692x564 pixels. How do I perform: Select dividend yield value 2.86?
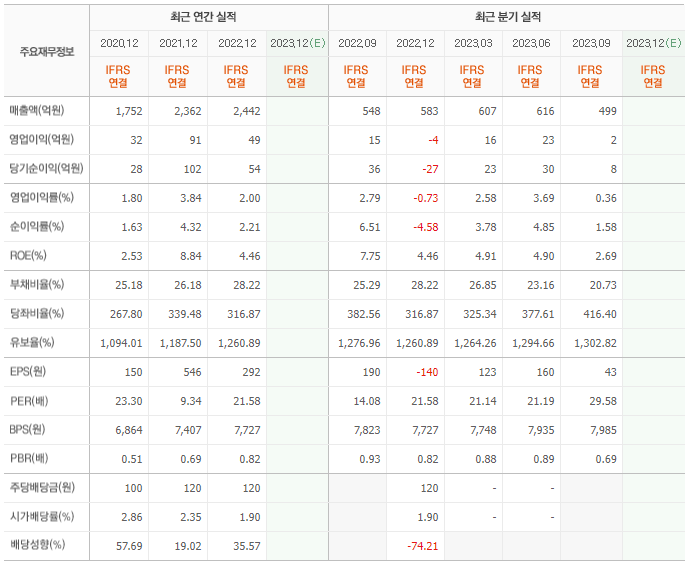tap(132, 517)
